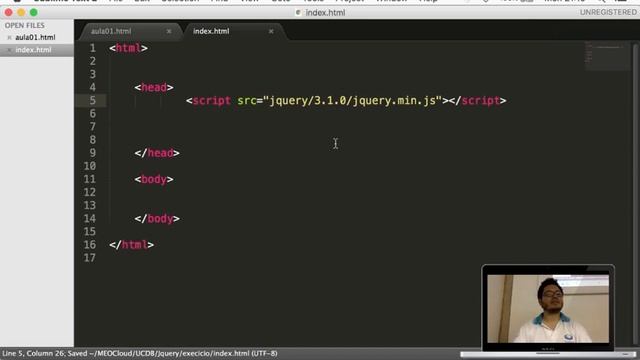Close the aula01.html tab with its x
Image resolution: width=640 pixels, height=360 pixels.
169,31
